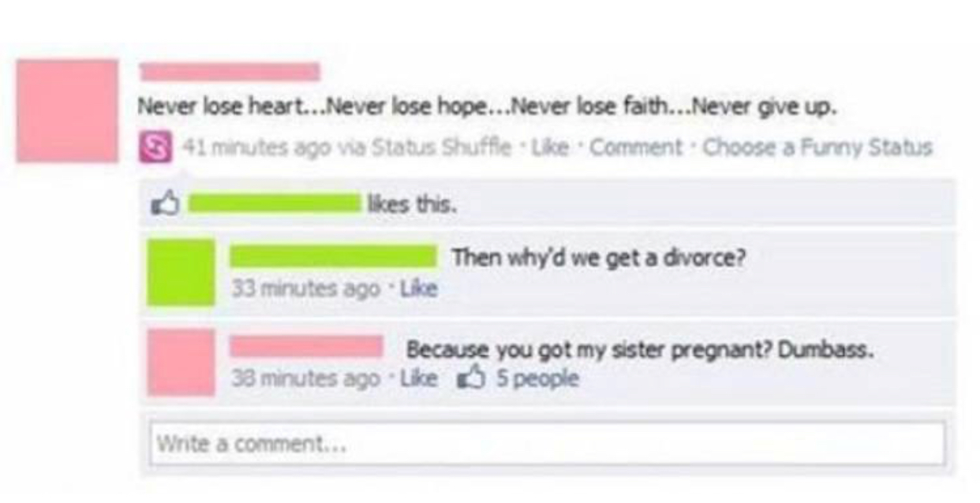Click the thumbs-up icon next to '5 people'
This screenshot has height=503, width=980.
470,378
